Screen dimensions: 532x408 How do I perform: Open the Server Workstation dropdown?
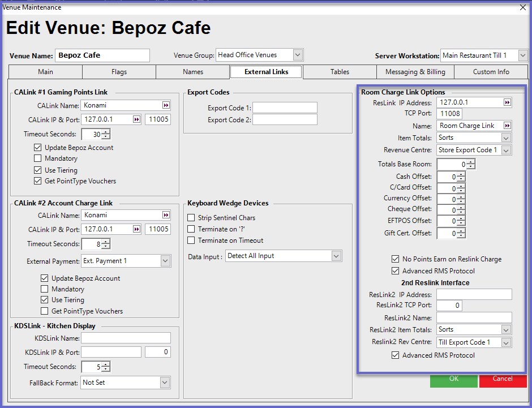click(523, 55)
